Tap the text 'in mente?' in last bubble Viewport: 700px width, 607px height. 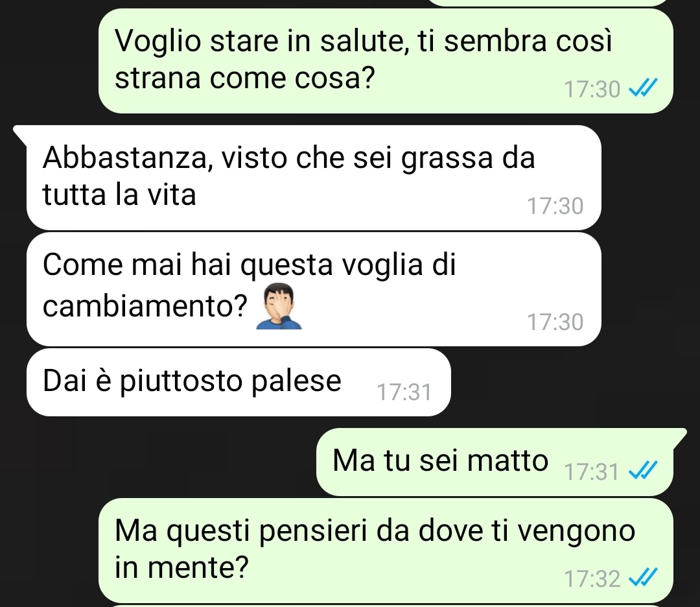click(x=181, y=567)
